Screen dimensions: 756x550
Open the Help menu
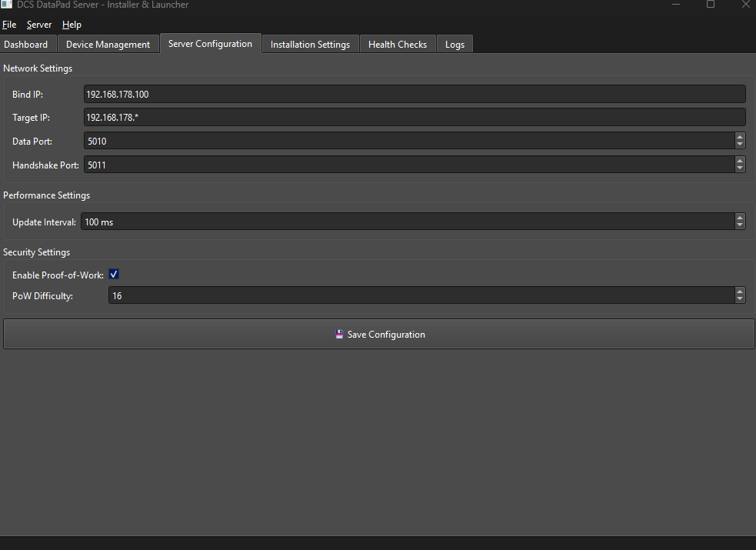pyautogui.click(x=72, y=25)
